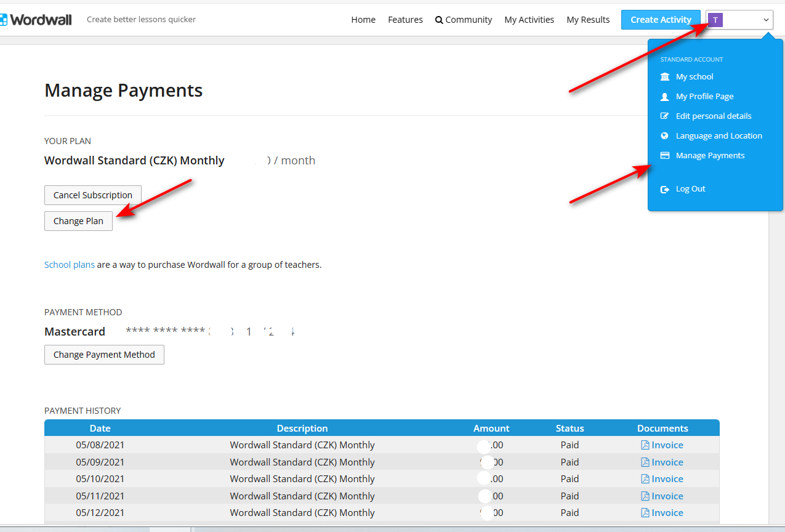Click the Documents column header

coord(662,429)
